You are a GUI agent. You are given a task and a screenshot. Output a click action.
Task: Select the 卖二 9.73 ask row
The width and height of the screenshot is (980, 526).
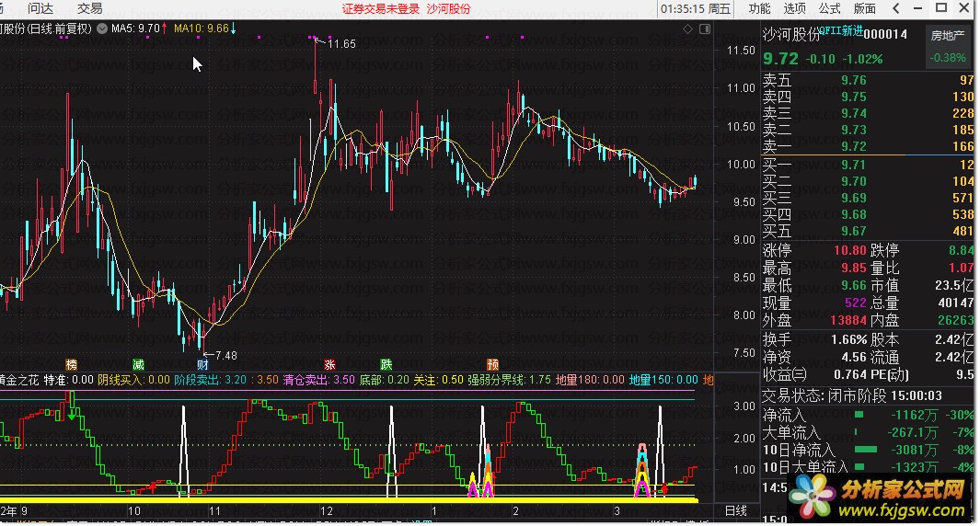tap(868, 130)
